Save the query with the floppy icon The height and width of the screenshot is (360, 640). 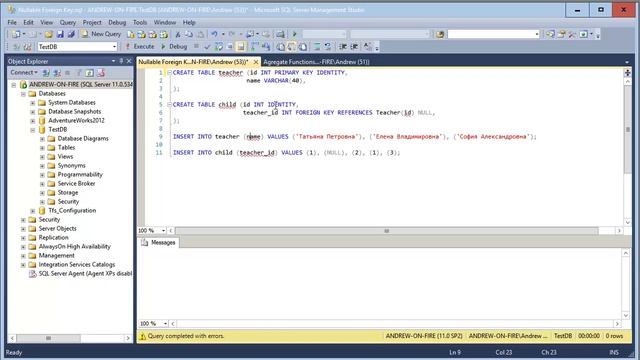[x=60, y=34]
